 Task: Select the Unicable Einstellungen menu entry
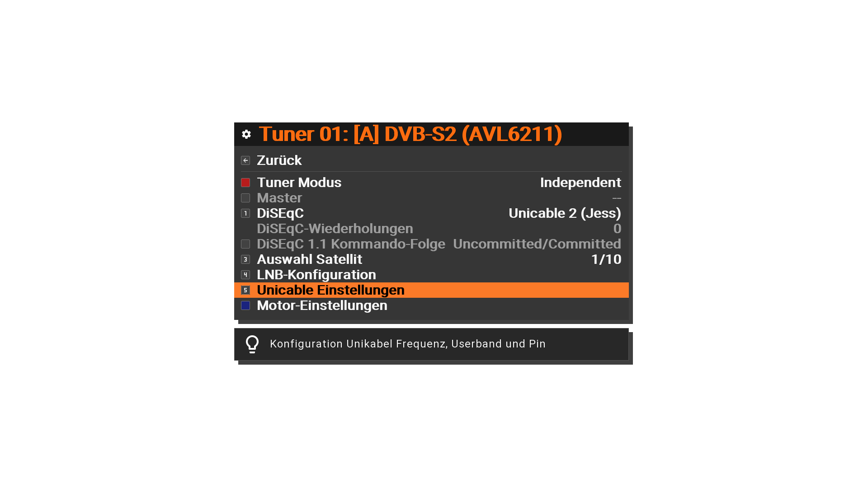(x=431, y=290)
